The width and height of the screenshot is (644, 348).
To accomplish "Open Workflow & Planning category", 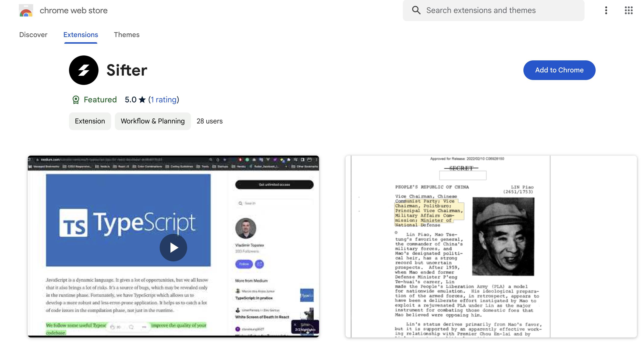I will (153, 121).
